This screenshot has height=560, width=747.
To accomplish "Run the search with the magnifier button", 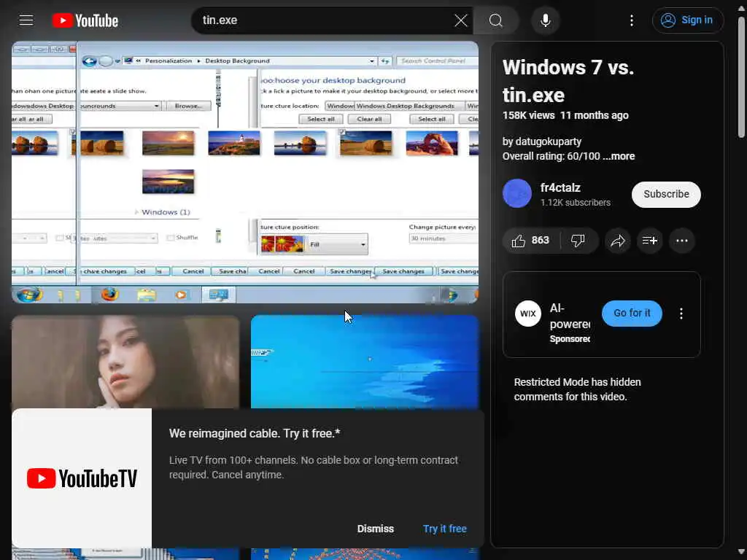I will pos(496,20).
